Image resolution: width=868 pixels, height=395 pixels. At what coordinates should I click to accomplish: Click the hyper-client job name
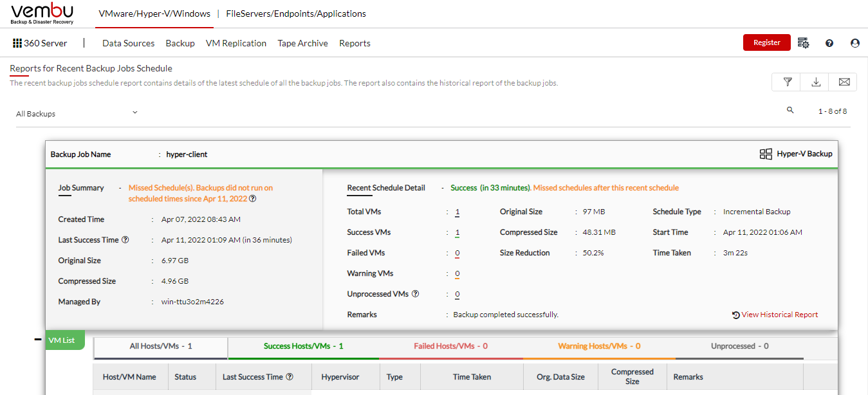click(187, 154)
